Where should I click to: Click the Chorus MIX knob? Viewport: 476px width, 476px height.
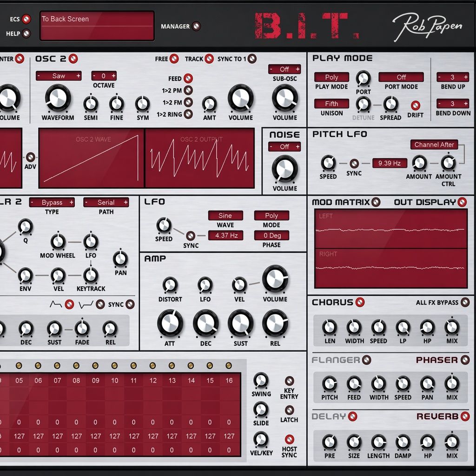452,328
